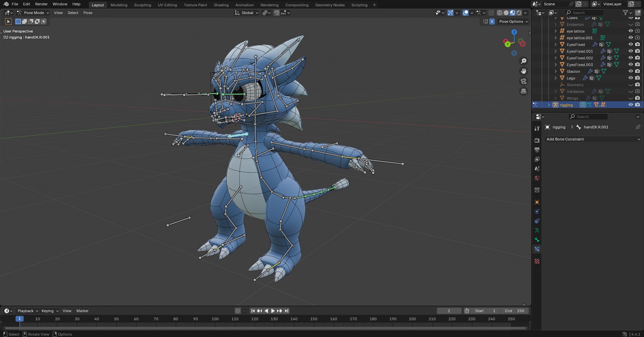Click the current frame field

[449, 311]
